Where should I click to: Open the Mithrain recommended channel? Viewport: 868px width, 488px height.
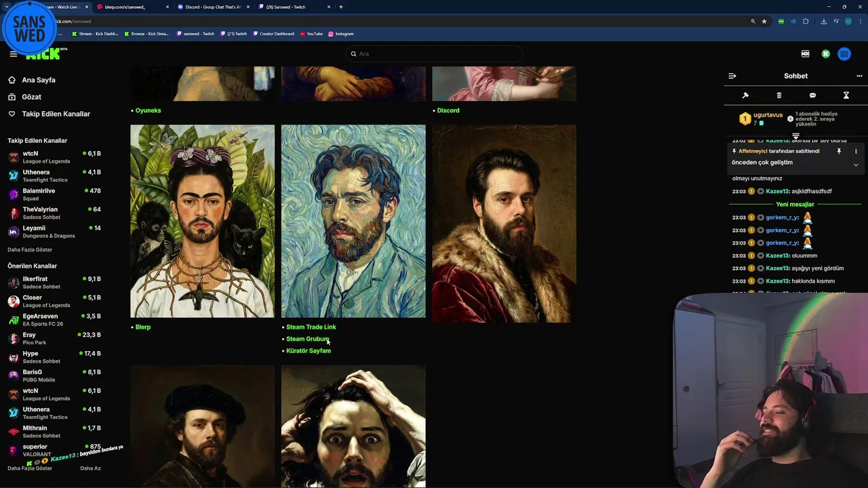tap(54, 432)
